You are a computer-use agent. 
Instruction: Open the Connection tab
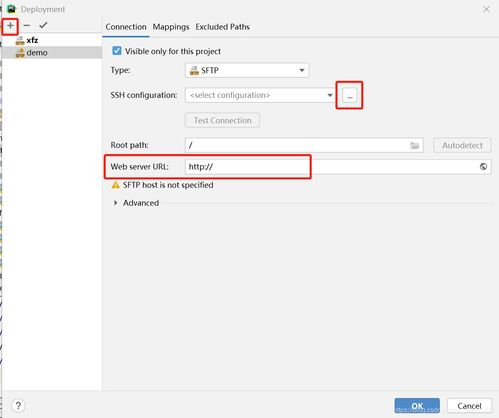click(126, 27)
